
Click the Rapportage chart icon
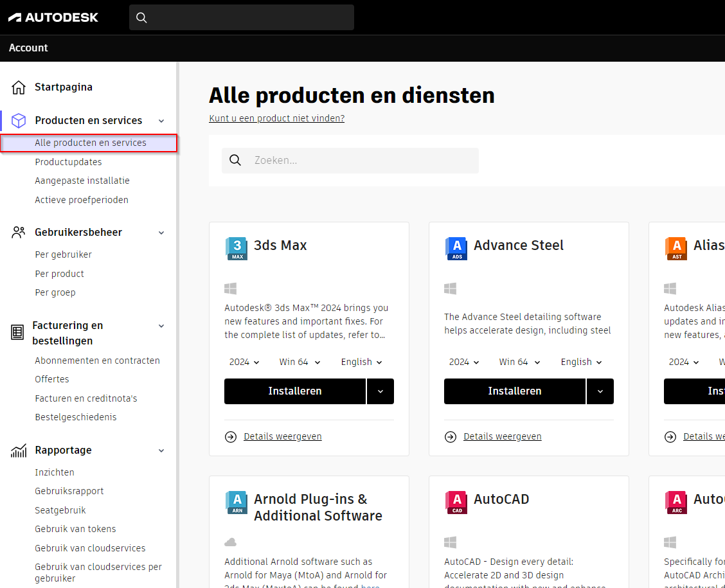click(19, 450)
